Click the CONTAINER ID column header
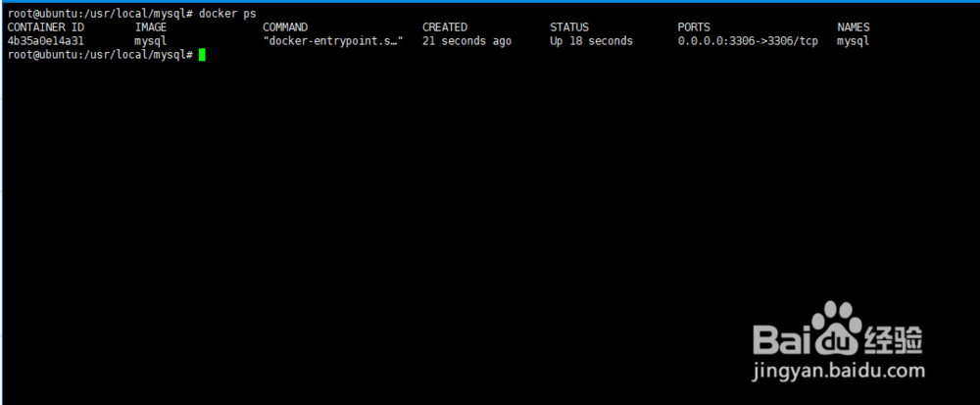Image resolution: width=980 pixels, height=405 pixels. tap(46, 27)
